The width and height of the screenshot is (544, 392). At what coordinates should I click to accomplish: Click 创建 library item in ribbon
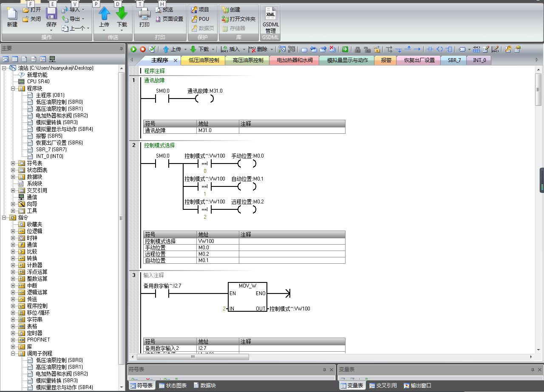tap(231, 9)
